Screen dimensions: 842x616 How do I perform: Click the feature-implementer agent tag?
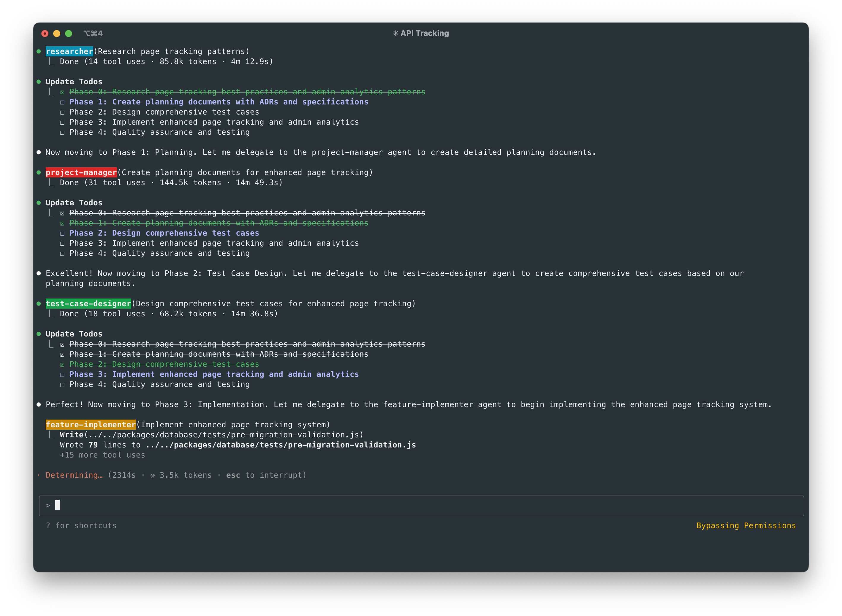click(91, 424)
